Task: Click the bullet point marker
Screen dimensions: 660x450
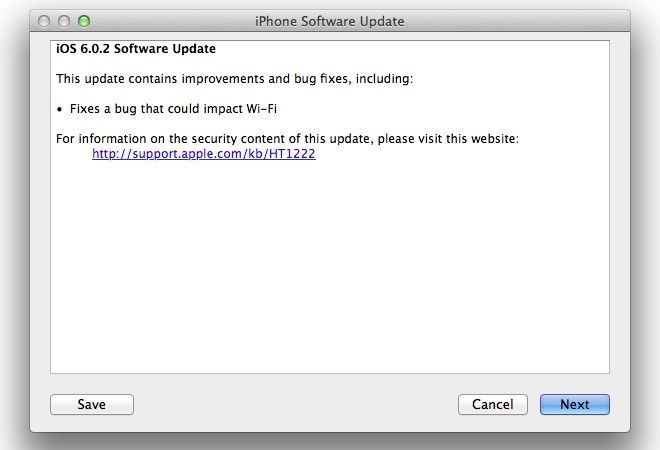Action: tap(60, 109)
